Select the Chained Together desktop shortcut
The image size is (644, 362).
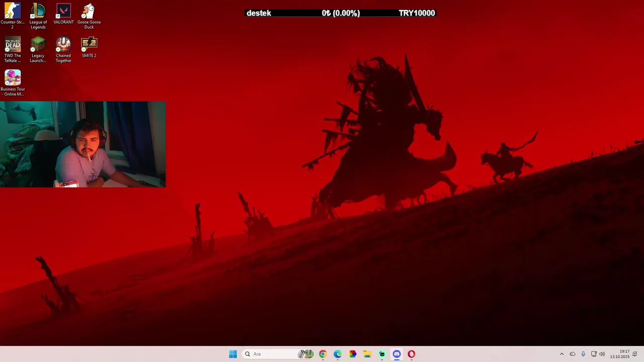63,50
